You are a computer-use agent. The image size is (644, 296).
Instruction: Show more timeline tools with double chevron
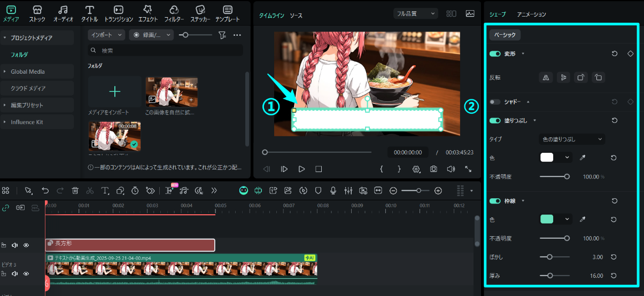point(214,191)
